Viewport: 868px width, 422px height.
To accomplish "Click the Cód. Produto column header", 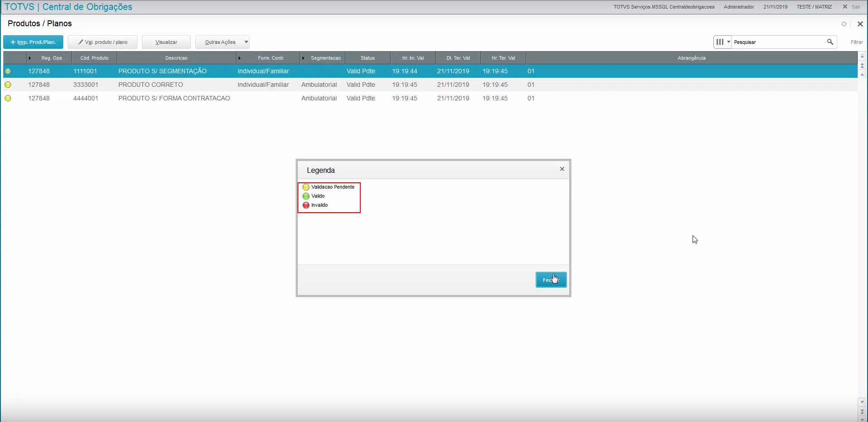I will point(94,58).
